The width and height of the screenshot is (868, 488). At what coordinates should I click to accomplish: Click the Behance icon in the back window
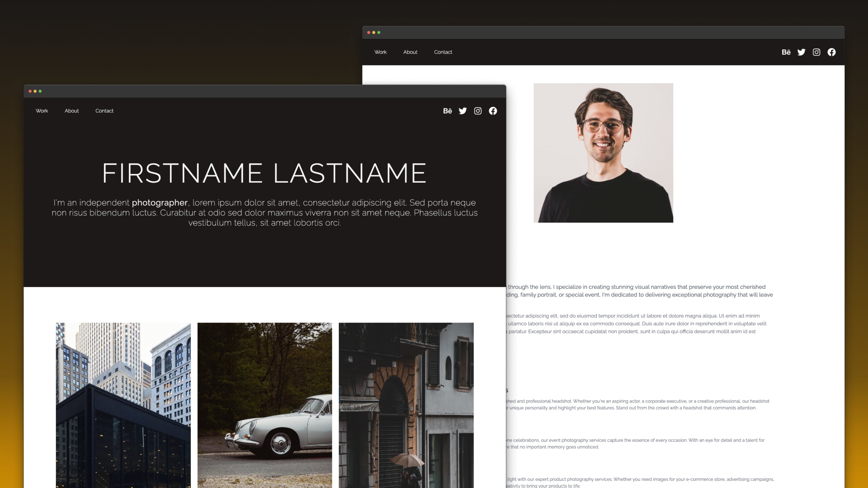(x=786, y=52)
